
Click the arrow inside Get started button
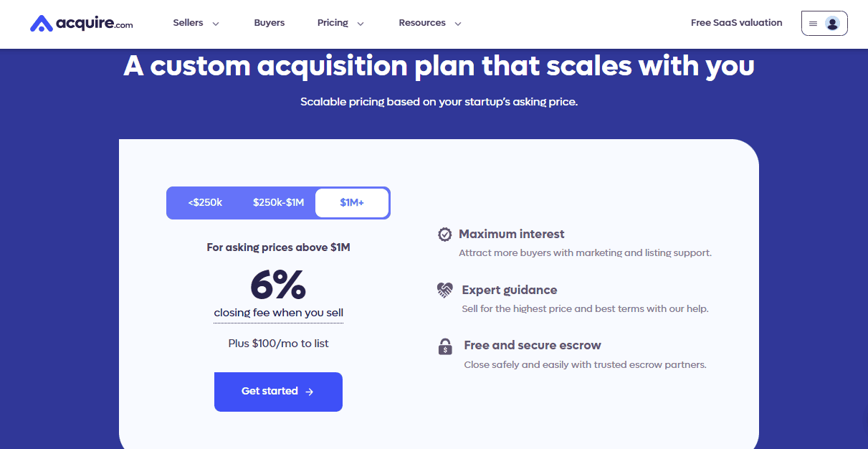coord(310,392)
